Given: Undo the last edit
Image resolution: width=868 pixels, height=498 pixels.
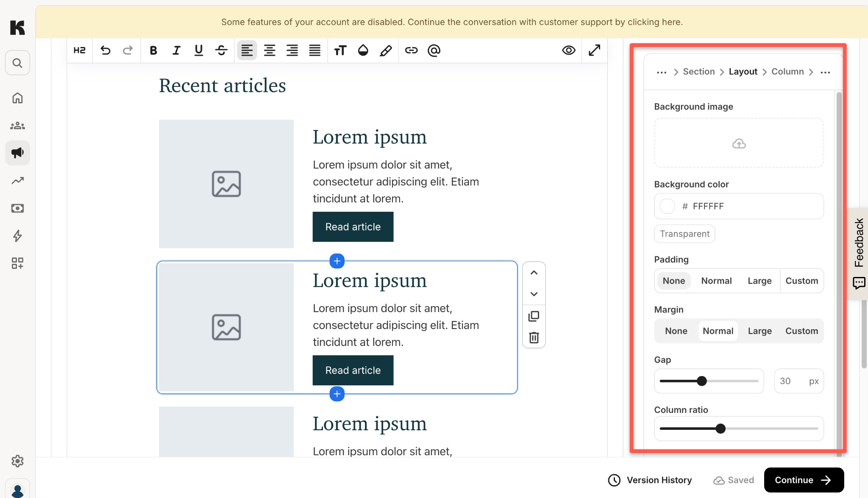Looking at the screenshot, I should coord(105,50).
